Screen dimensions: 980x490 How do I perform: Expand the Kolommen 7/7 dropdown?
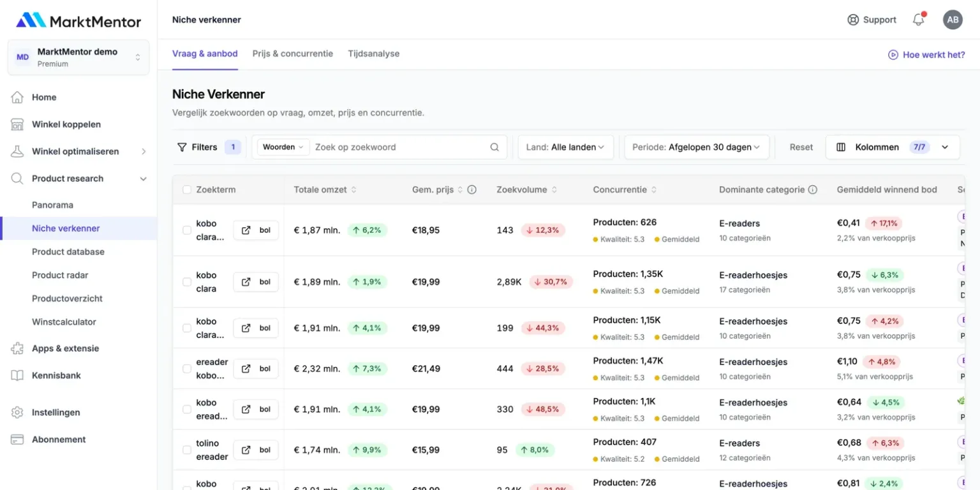click(x=893, y=147)
